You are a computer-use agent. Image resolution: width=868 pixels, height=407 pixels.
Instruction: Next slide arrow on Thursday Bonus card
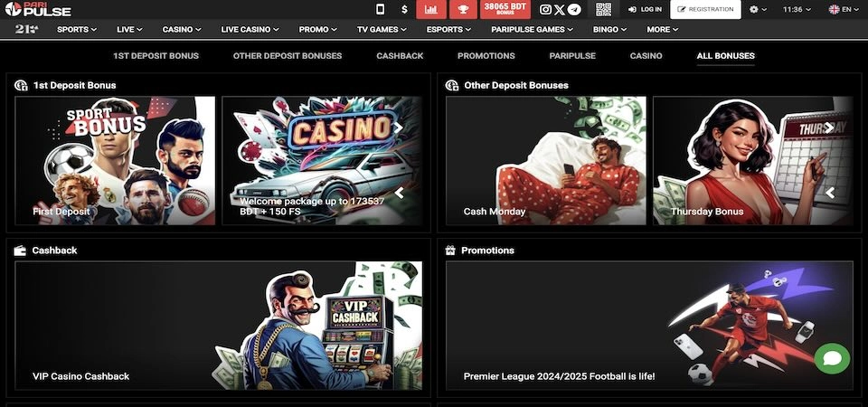pos(829,128)
